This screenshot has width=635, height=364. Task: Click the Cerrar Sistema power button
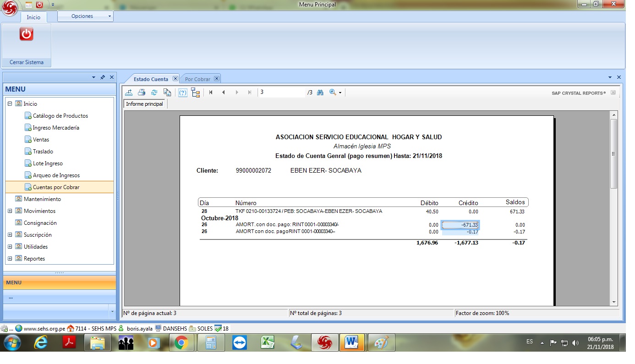pos(27,34)
